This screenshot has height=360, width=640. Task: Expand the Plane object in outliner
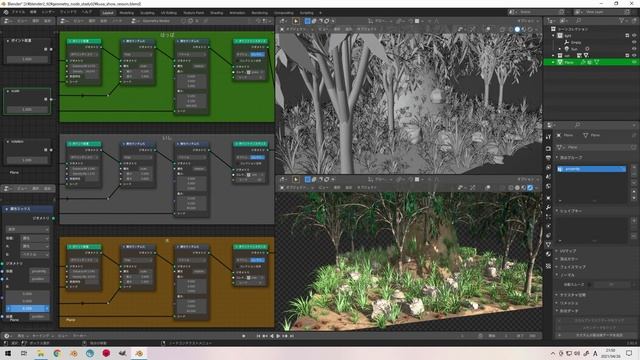553,62
